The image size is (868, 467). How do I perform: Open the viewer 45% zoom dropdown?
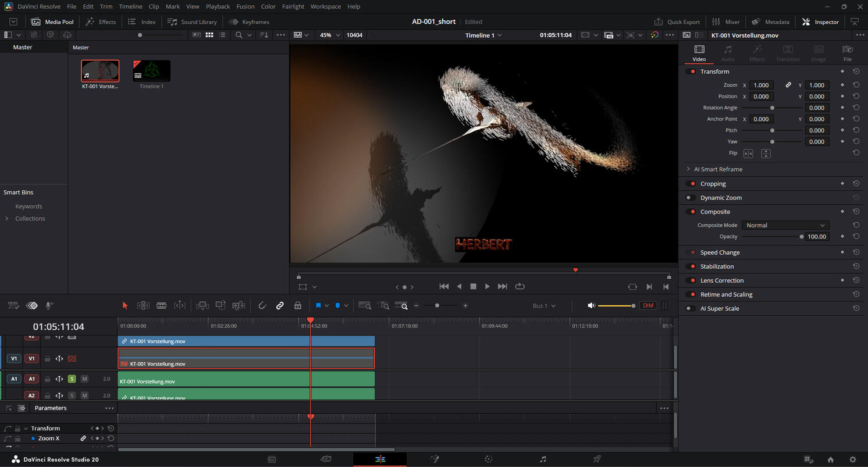(329, 35)
